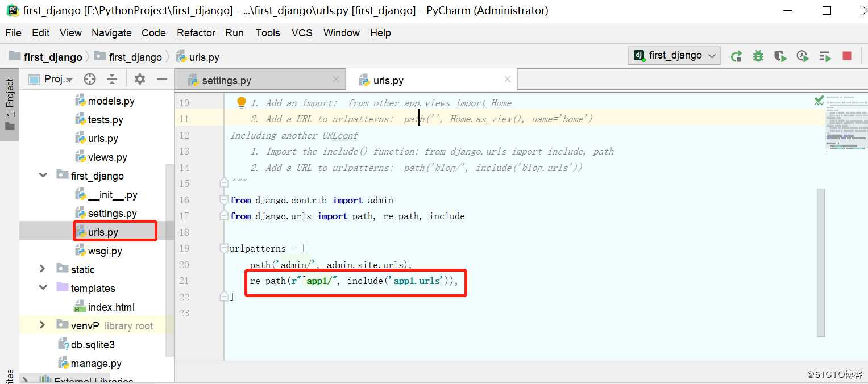Select the highlighted urls.py under first_django
The width and height of the screenshot is (868, 384).
click(x=97, y=232)
